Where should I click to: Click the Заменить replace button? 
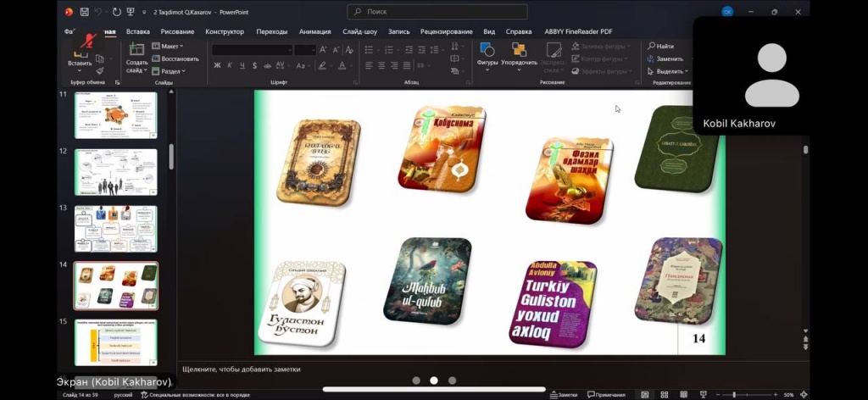click(x=665, y=58)
